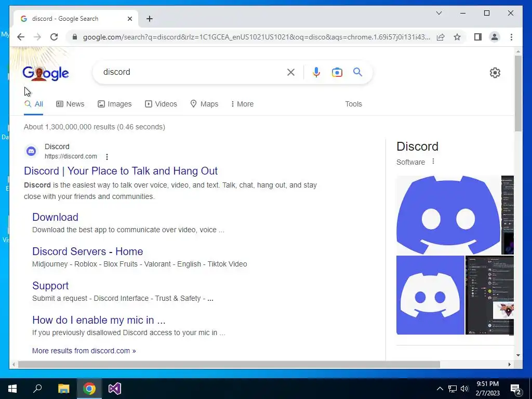Click More results from discord.com
Screen dimensions: 532x399
(84, 351)
